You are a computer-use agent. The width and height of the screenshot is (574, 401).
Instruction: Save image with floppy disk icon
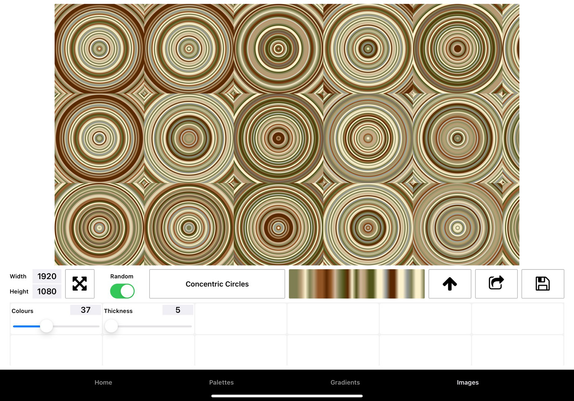coord(543,284)
